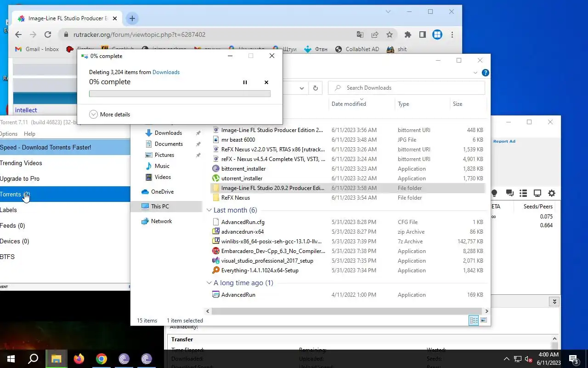Open Explorer address history dropdown
Viewport: 588px width, 368px height.
[301, 88]
